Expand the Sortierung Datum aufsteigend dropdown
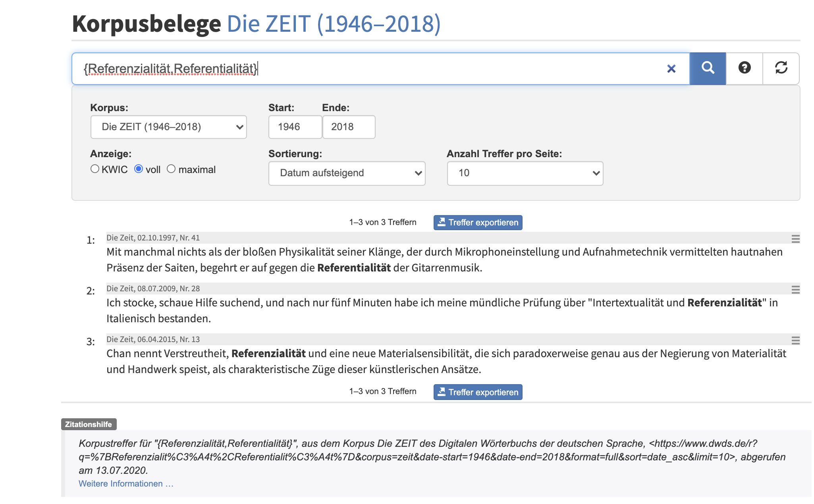This screenshot has height=504, width=814. [347, 173]
